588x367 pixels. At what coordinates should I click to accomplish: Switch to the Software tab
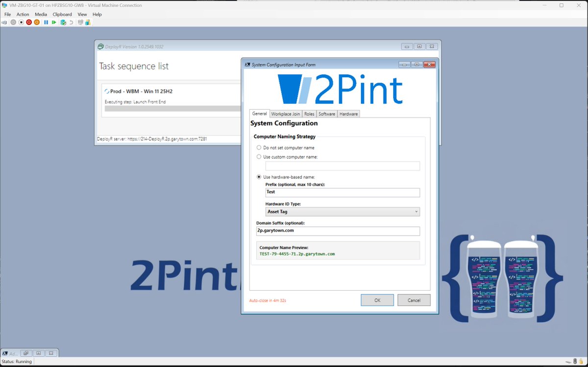click(327, 114)
